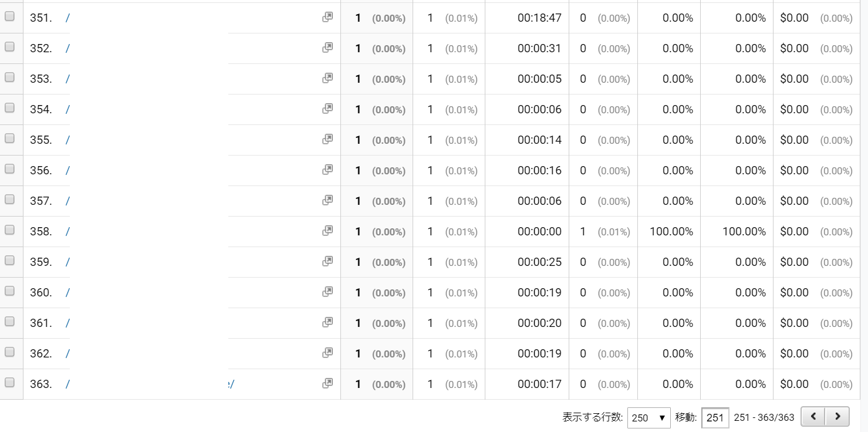The height and width of the screenshot is (432, 868).
Task: Click the page path slash link in row 351
Action: click(x=68, y=18)
